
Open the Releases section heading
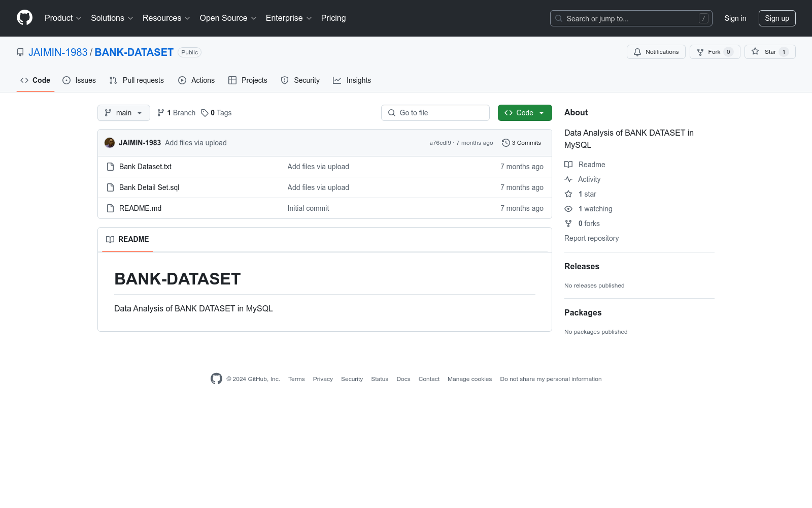tap(582, 267)
